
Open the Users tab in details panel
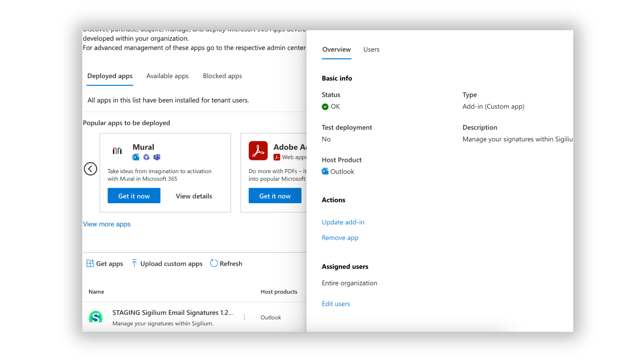(x=371, y=50)
